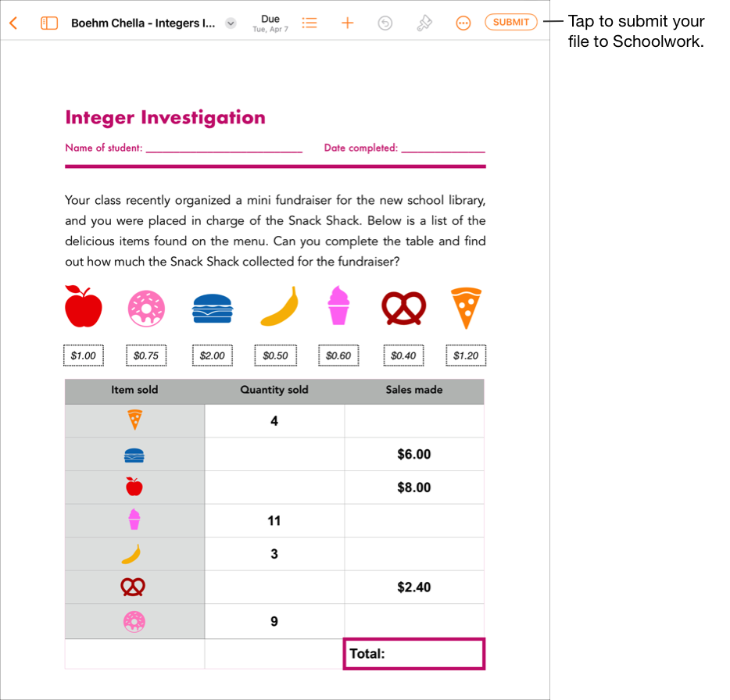Click the Due Tue, Apr 7 control
This screenshot has width=730, height=700.
tap(270, 23)
